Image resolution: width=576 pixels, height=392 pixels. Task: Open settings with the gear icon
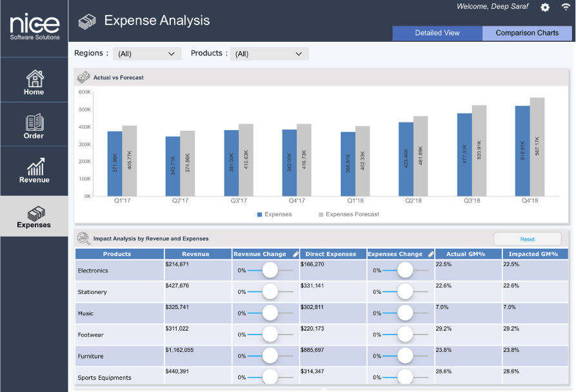coord(545,7)
